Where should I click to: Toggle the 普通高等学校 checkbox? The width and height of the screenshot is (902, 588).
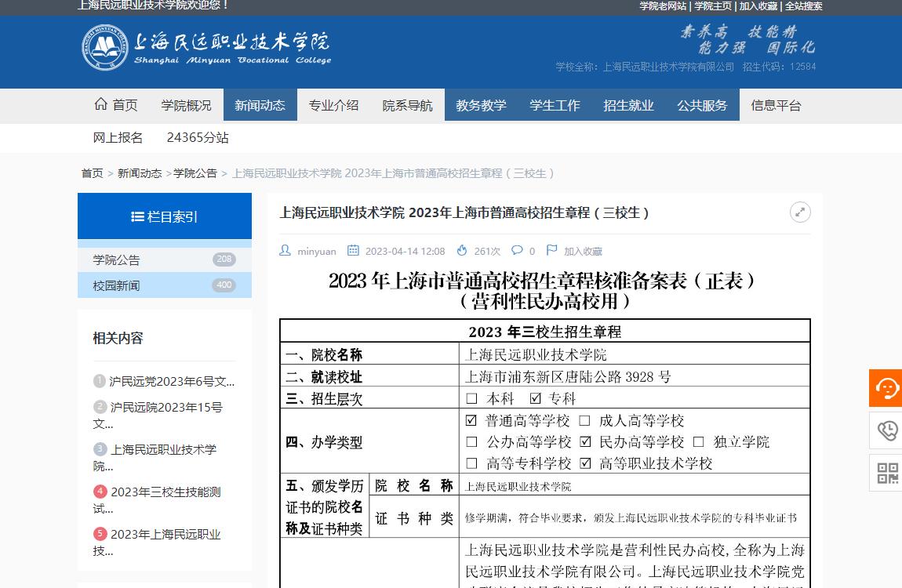[471, 420]
